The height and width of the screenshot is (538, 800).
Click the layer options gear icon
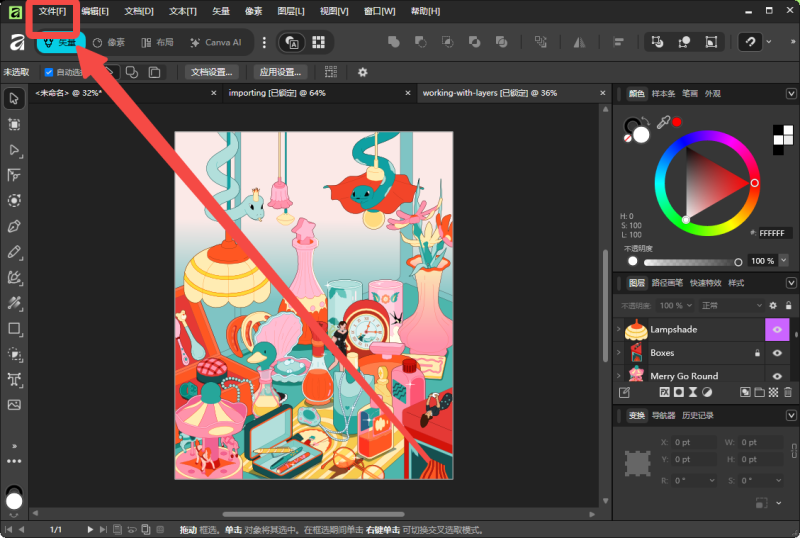[x=773, y=305]
